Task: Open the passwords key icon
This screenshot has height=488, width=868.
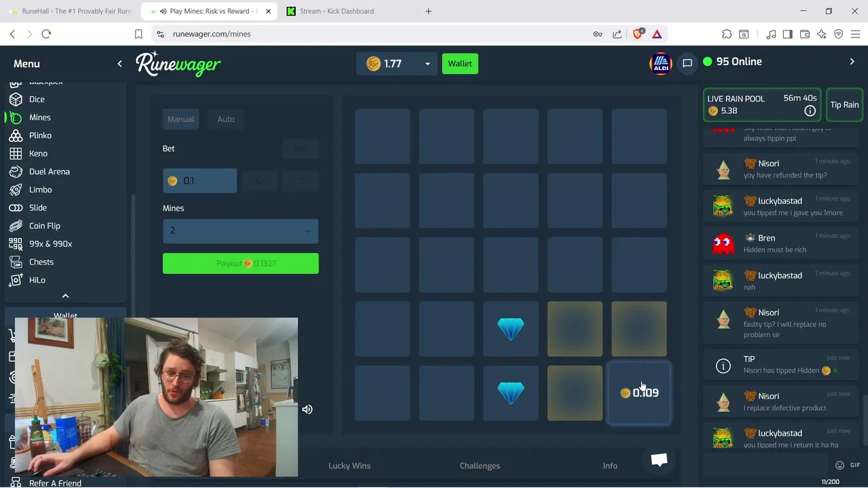Action: point(597,34)
